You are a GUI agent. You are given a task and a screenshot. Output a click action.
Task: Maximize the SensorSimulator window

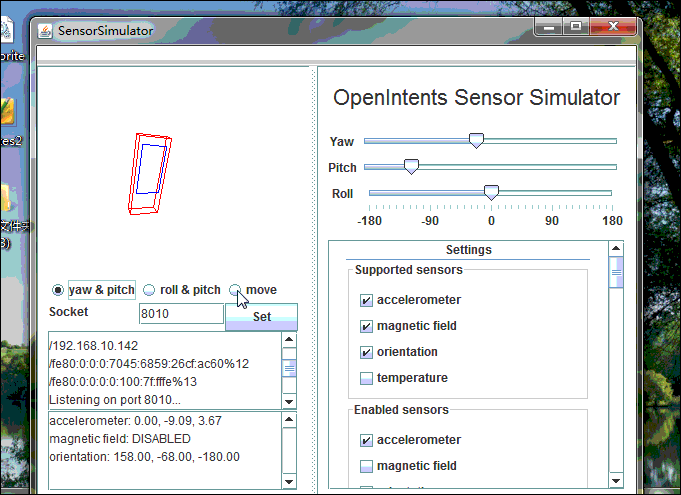pyautogui.click(x=576, y=27)
